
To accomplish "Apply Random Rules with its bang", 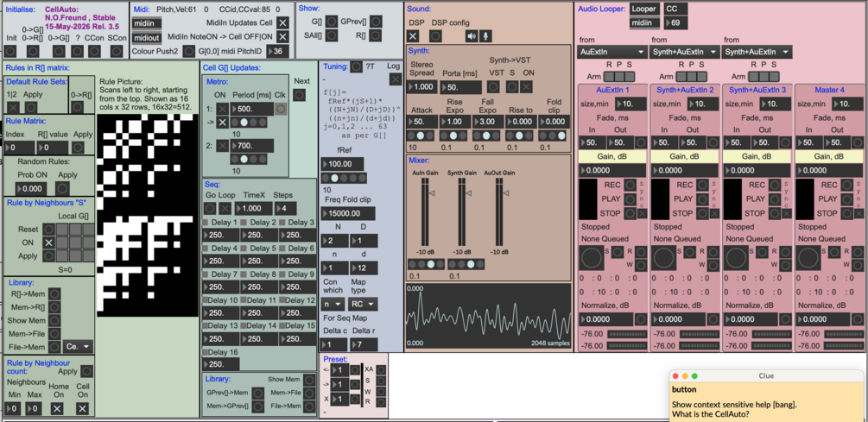I will (x=62, y=189).
